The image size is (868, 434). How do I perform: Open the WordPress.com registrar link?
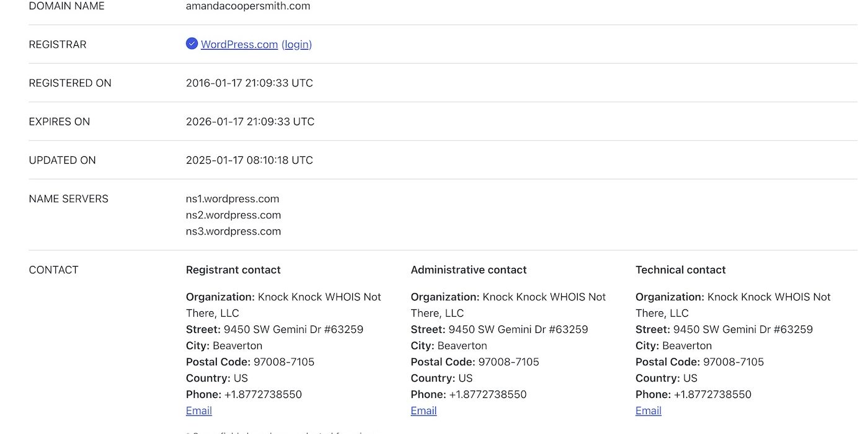[x=239, y=45]
